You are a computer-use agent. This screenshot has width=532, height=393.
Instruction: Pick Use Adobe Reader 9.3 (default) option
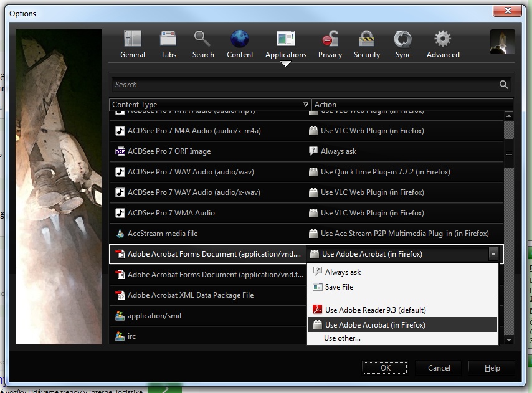(375, 310)
